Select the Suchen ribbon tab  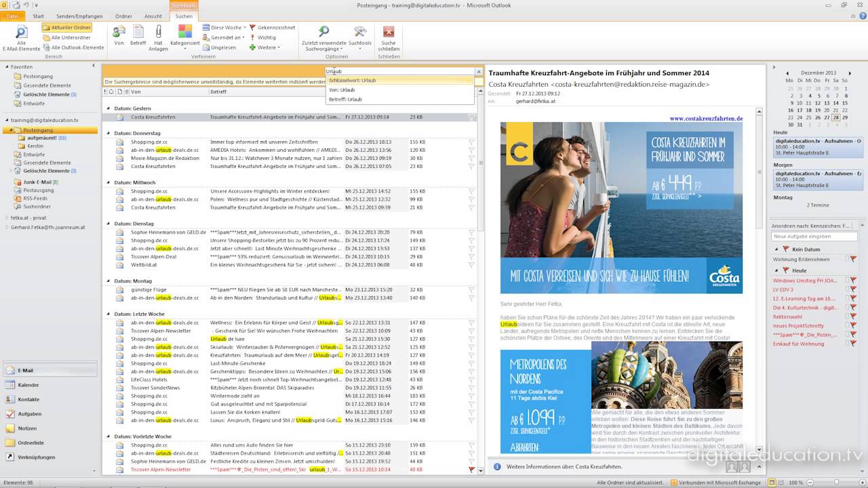click(183, 16)
